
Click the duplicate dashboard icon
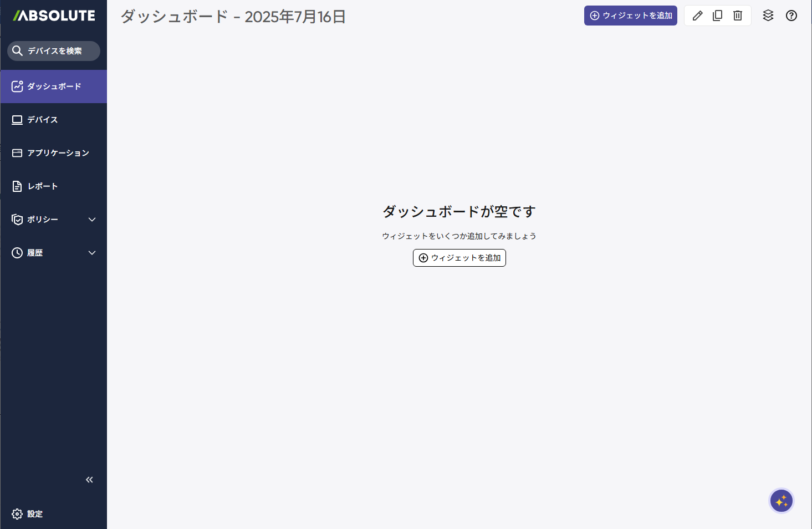(x=717, y=16)
